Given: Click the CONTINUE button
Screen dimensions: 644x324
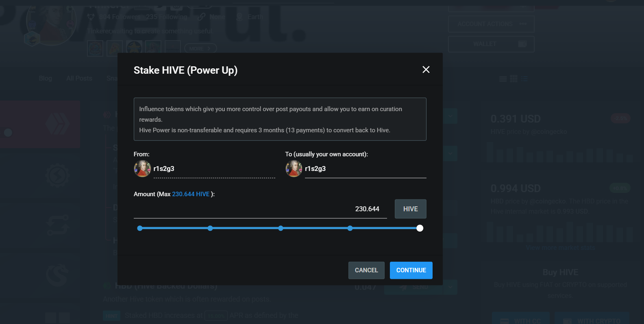Looking at the screenshot, I should [411, 270].
